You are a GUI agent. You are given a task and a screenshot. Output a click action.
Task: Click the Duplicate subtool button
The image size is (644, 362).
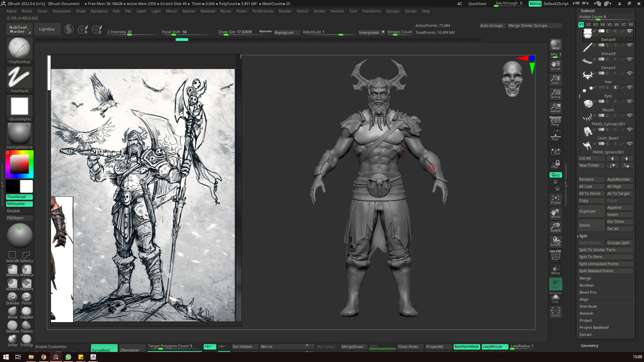pyautogui.click(x=591, y=211)
